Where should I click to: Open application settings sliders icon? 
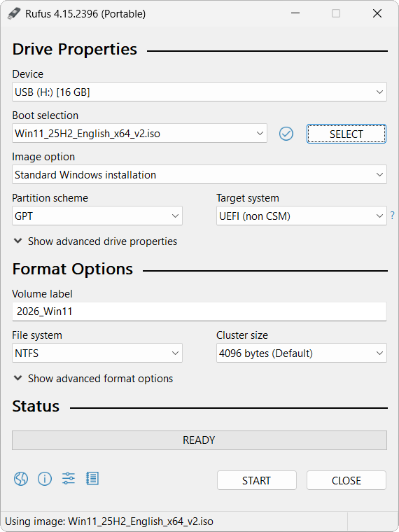pos(69,478)
